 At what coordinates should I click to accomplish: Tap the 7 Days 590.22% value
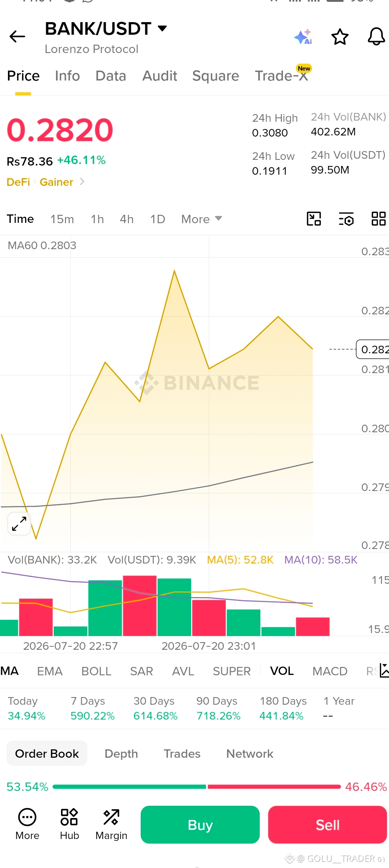(x=93, y=716)
